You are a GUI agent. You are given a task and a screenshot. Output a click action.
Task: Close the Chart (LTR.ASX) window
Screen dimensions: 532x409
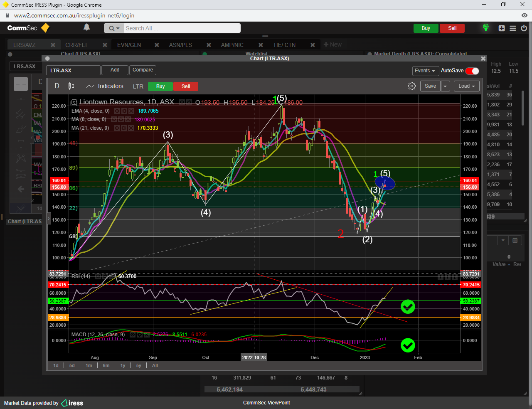[483, 59]
